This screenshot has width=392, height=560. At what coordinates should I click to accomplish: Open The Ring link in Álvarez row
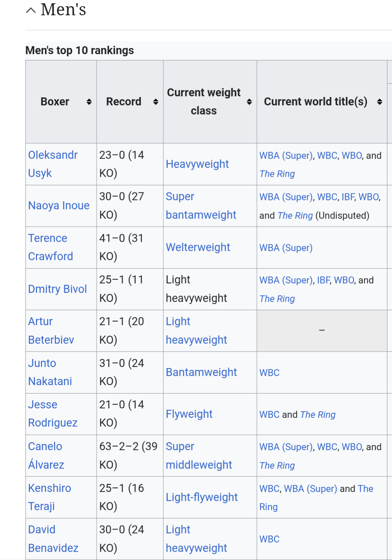(277, 465)
